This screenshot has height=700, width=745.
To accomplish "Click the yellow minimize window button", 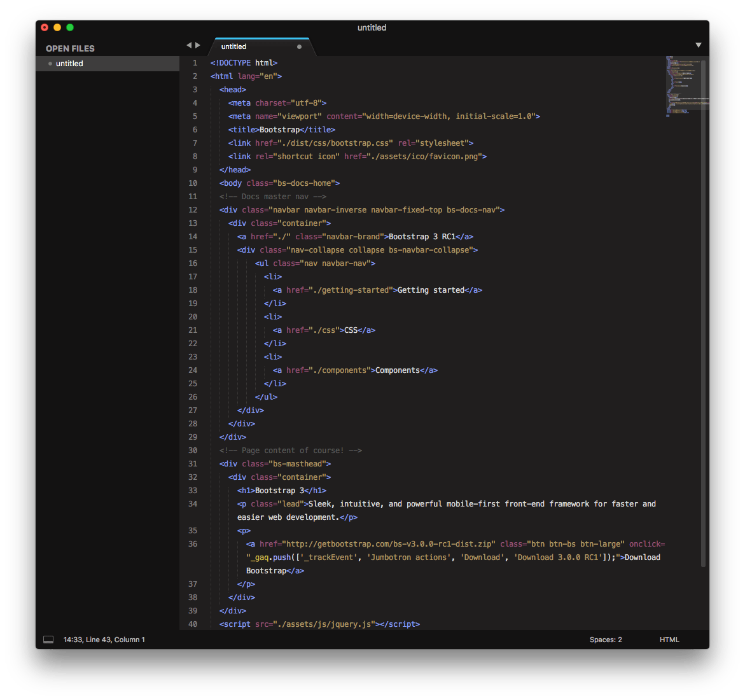I will [x=57, y=27].
